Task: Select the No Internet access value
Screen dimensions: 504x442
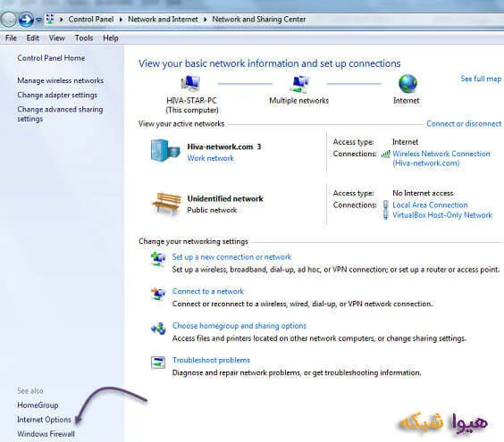Action: 423,193
